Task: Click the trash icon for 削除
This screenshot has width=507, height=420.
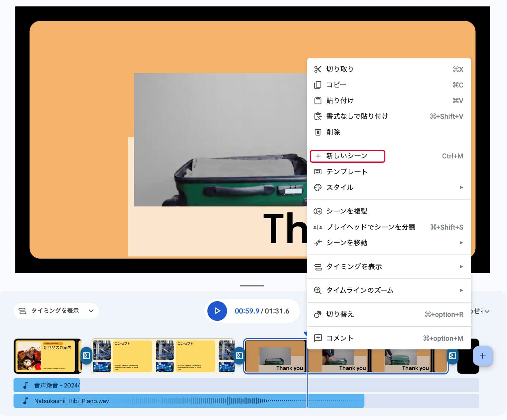Action: [x=318, y=132]
